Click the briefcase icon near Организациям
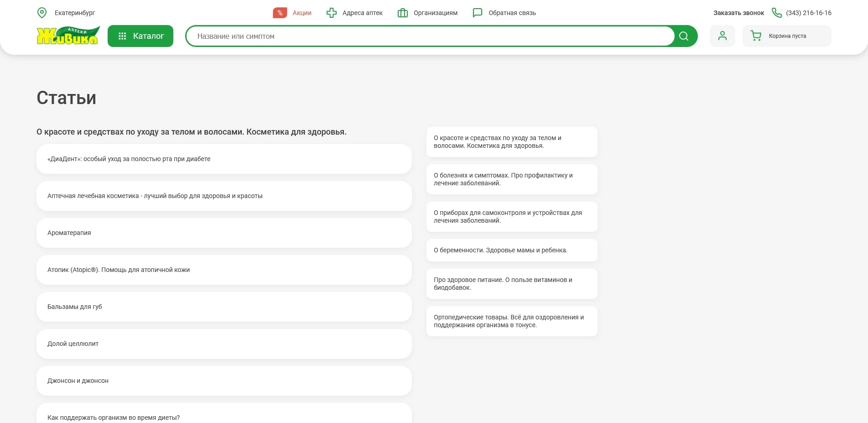The image size is (868, 423). click(402, 13)
